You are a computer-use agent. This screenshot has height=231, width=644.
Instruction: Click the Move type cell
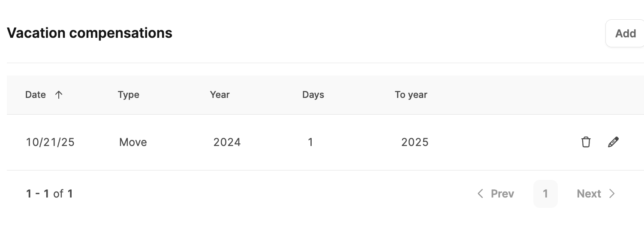click(x=133, y=142)
